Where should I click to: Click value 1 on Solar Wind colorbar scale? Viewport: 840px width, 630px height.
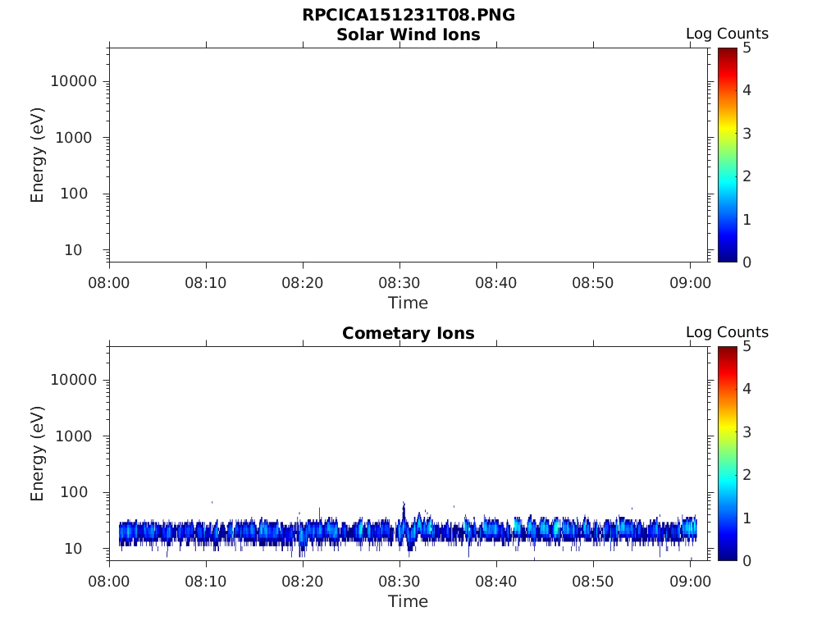(x=746, y=220)
